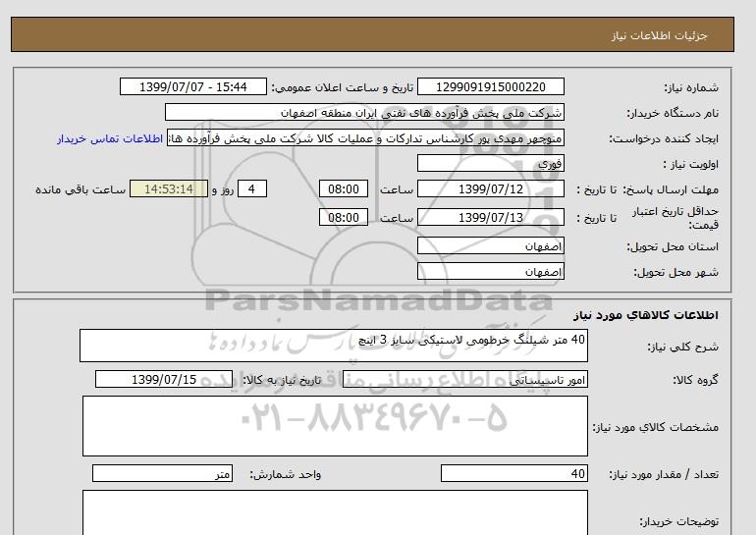Click the empty goods specifications text area
Screen dimensions: 756x535
(x=335, y=426)
